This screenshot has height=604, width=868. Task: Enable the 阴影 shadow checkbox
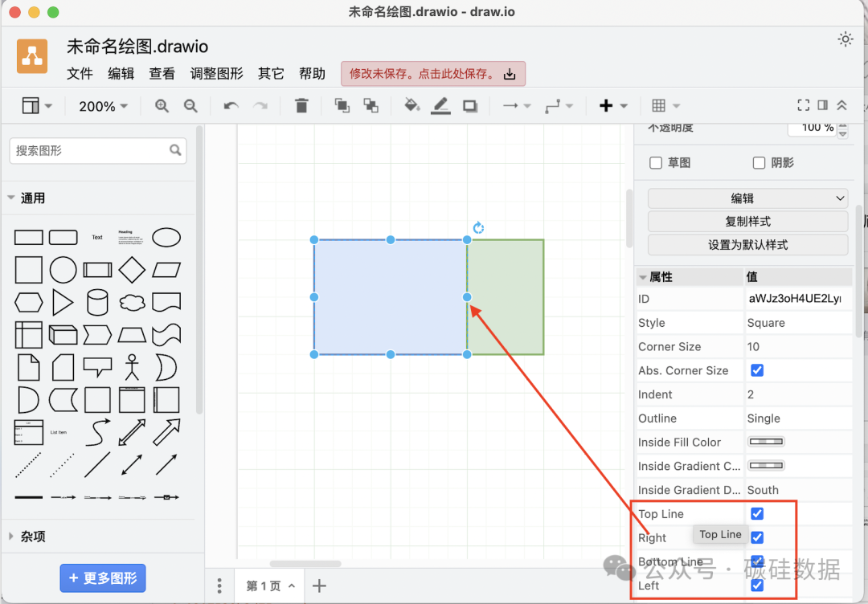point(759,163)
